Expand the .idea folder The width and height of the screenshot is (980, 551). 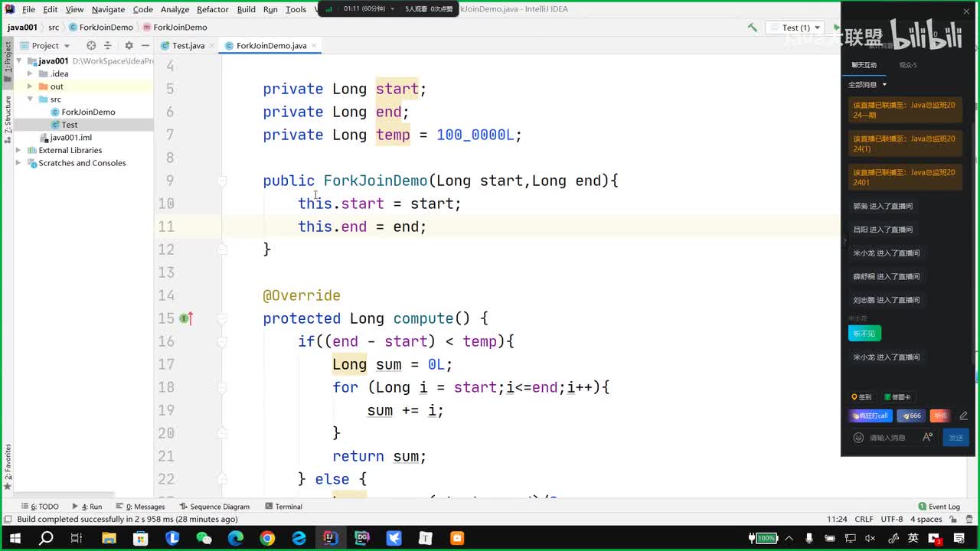point(30,74)
